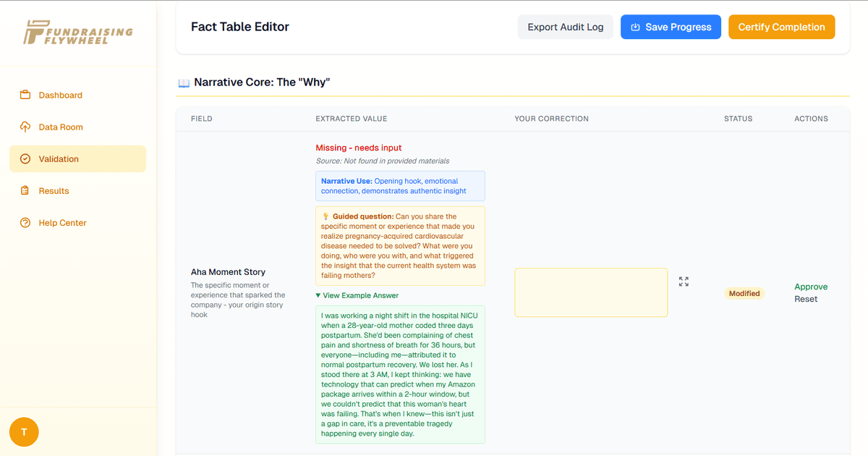
Task: Expand the correction field using the fullscreen arrows icon
Action: (684, 282)
